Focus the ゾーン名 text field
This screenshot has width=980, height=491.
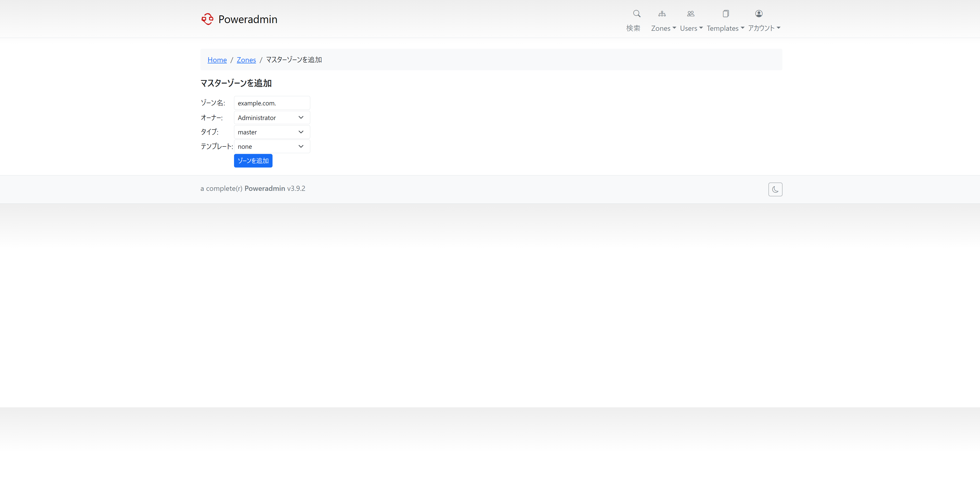click(272, 103)
